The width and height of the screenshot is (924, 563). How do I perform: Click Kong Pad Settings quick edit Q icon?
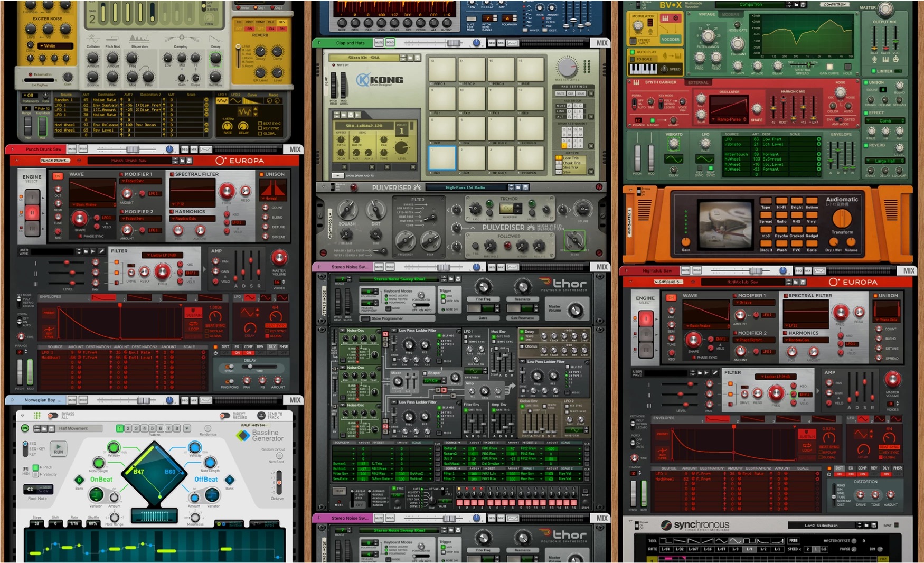click(590, 93)
